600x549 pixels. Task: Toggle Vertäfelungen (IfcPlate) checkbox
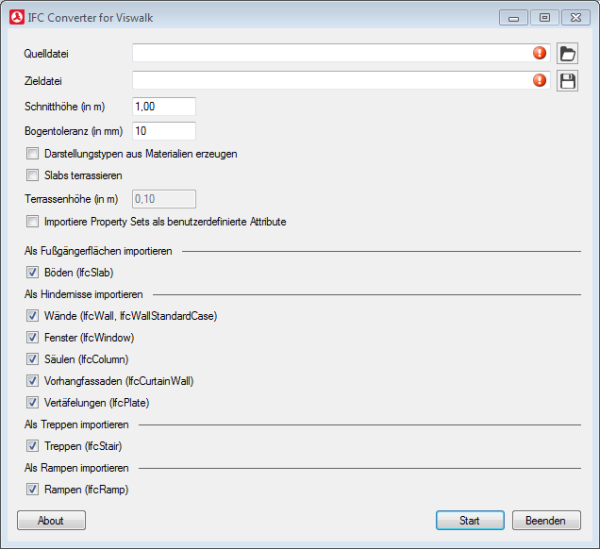33,402
